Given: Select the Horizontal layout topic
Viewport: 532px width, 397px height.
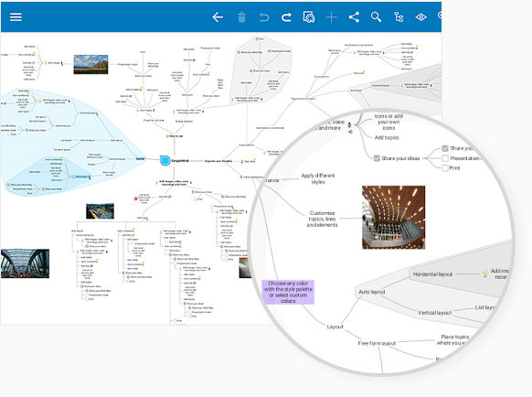Looking at the screenshot, I should 432,274.
